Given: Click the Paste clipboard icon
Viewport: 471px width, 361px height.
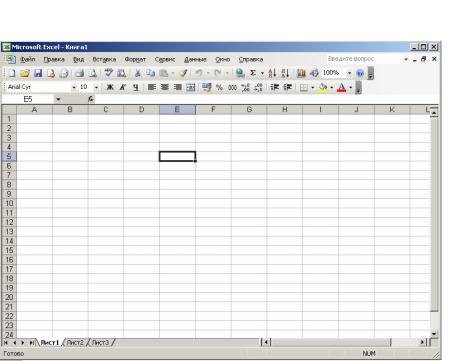Looking at the screenshot, I should point(163,73).
